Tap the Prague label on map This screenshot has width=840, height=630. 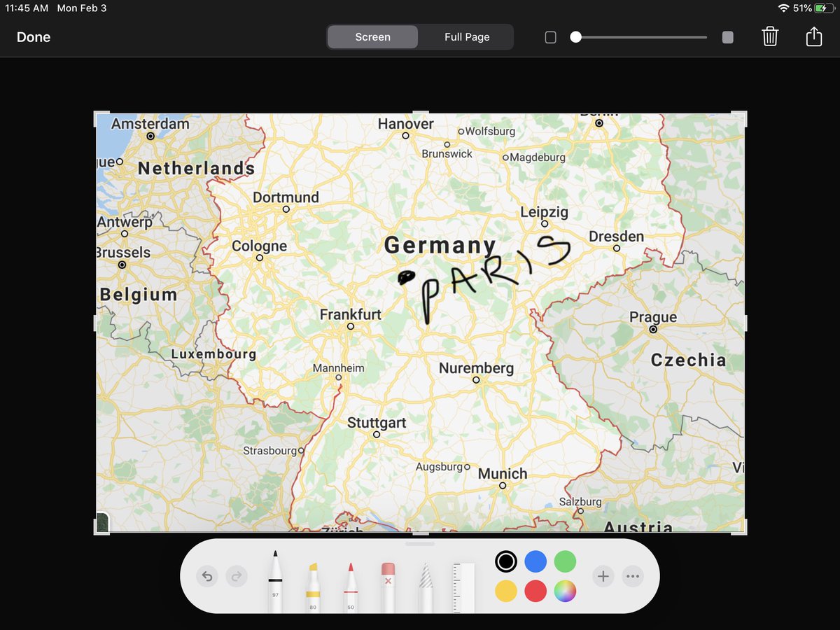pos(653,318)
